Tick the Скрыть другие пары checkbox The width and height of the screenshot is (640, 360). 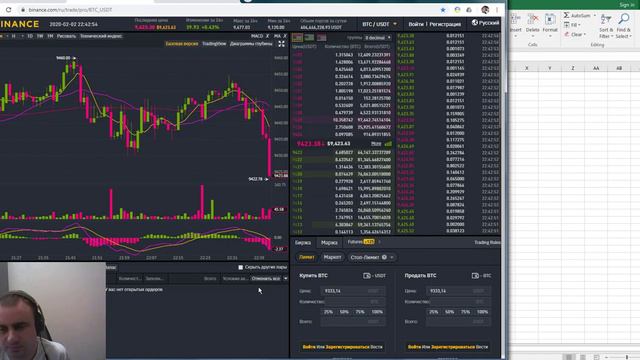coord(240,267)
